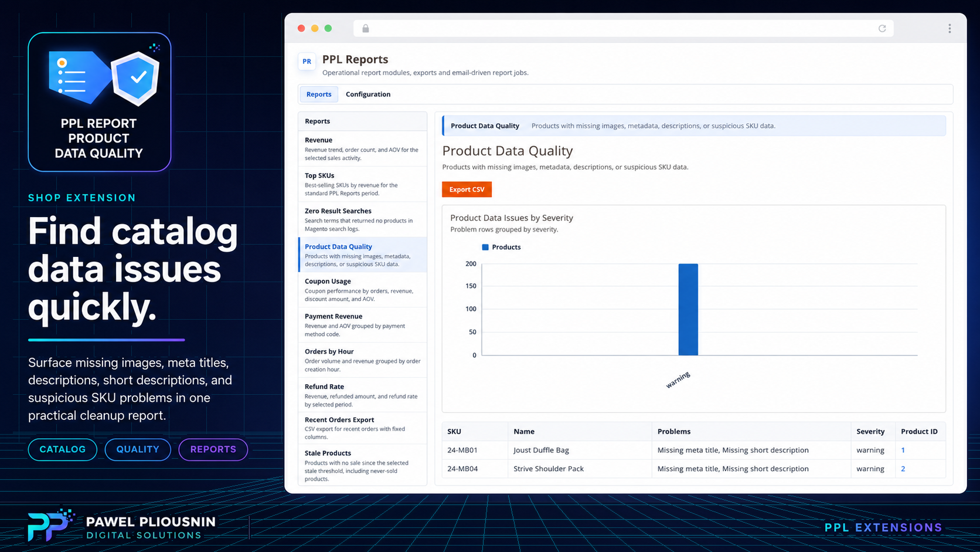
Task: Click the QUALITY tag pill
Action: coord(138,449)
